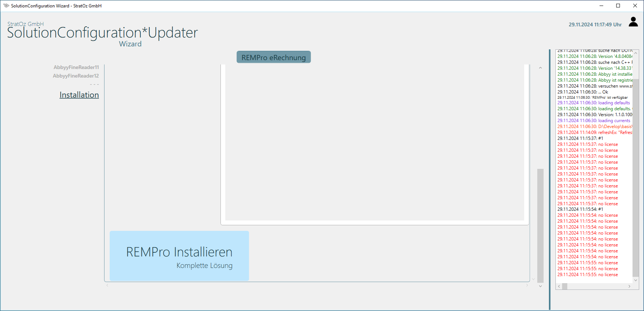Select AbbyyFineReader11 in the step list
Viewport: 644px width, 311px height.
(x=76, y=67)
